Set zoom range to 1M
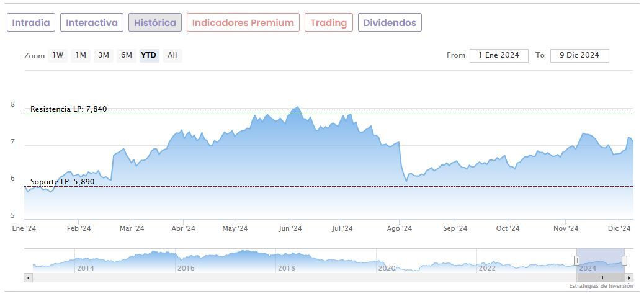The height and width of the screenshot is (296, 644). coord(81,55)
